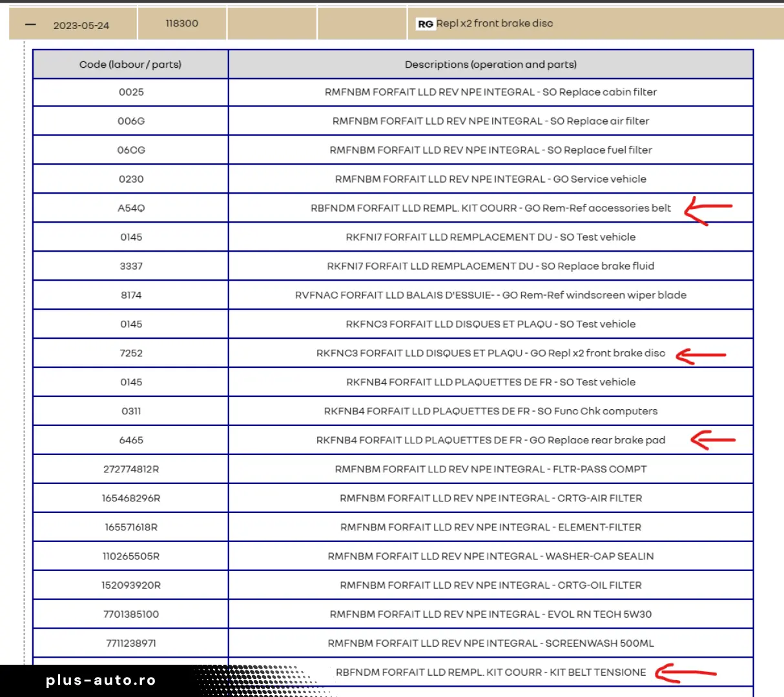Click red arrow next to rear brake pad
The image size is (784, 697).
(712, 440)
